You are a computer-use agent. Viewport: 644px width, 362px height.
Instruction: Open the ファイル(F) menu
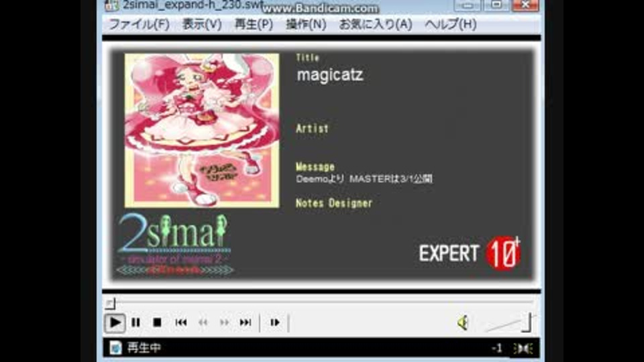coord(139,24)
